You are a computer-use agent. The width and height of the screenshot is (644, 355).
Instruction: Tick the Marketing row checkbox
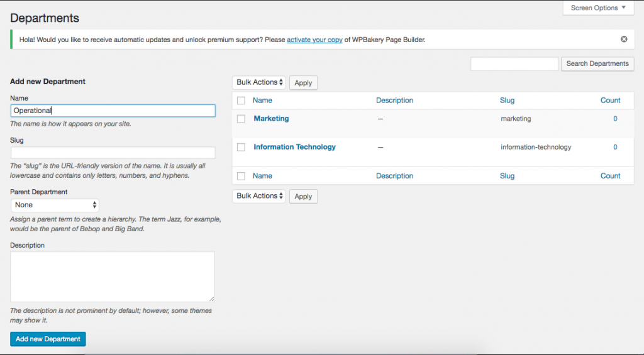[241, 119]
